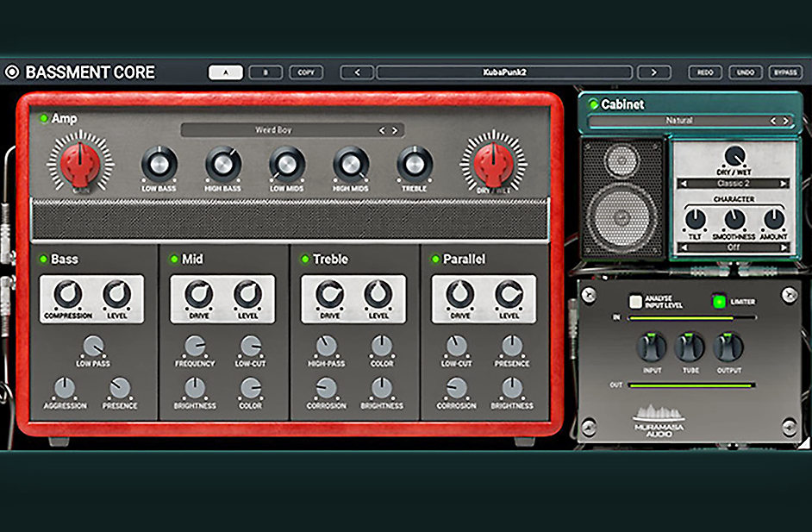The height and width of the screenshot is (532, 812).
Task: Click the Treble Color knob
Action: [382, 346]
